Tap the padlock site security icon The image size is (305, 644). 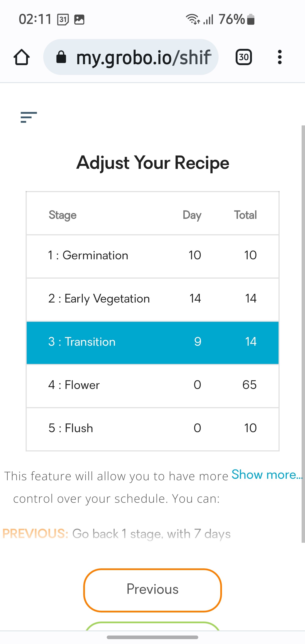(61, 57)
